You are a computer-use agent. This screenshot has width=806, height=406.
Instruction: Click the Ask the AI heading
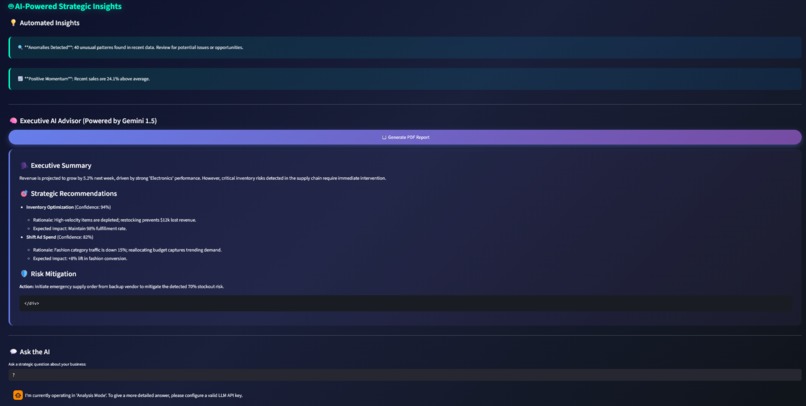click(x=34, y=352)
